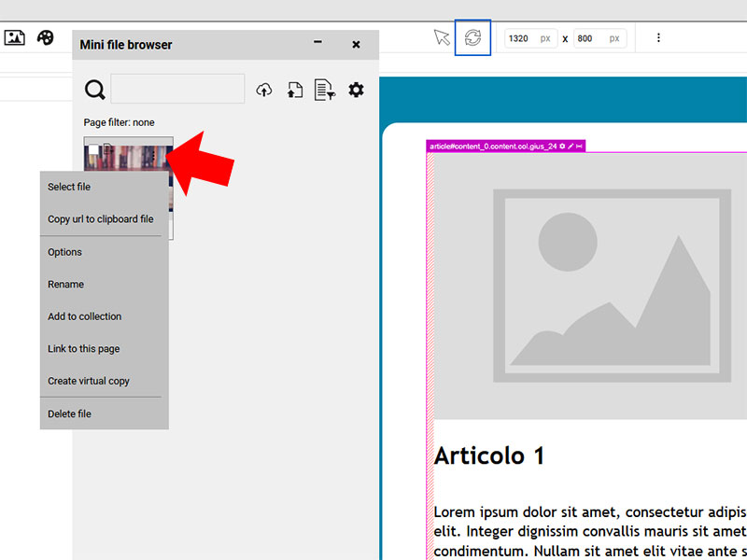Screen dimensions: 747x560
Task: Click the cloud upload icon
Action: point(264,90)
